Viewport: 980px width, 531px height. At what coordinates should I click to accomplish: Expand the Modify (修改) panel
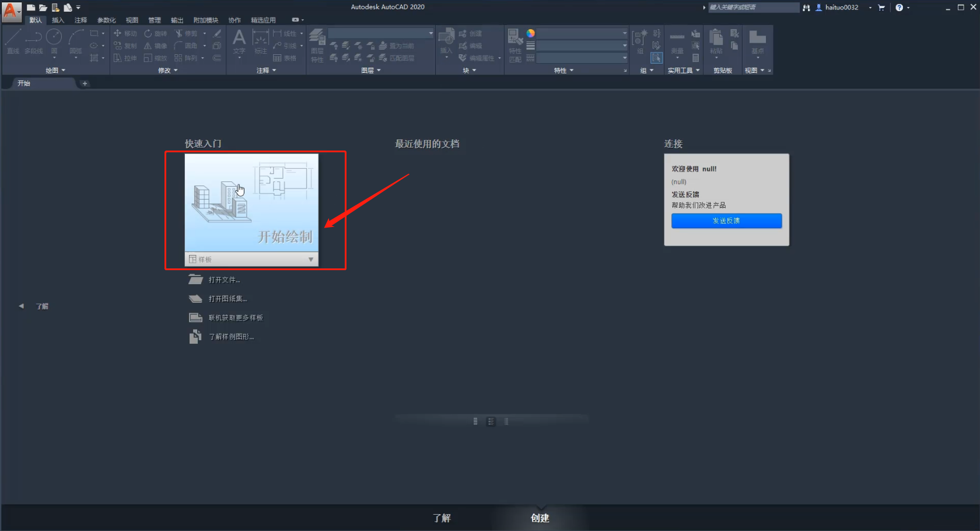click(x=168, y=70)
